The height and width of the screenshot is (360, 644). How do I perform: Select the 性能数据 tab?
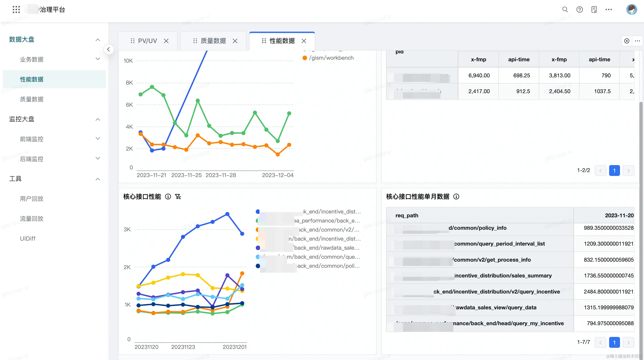(282, 41)
